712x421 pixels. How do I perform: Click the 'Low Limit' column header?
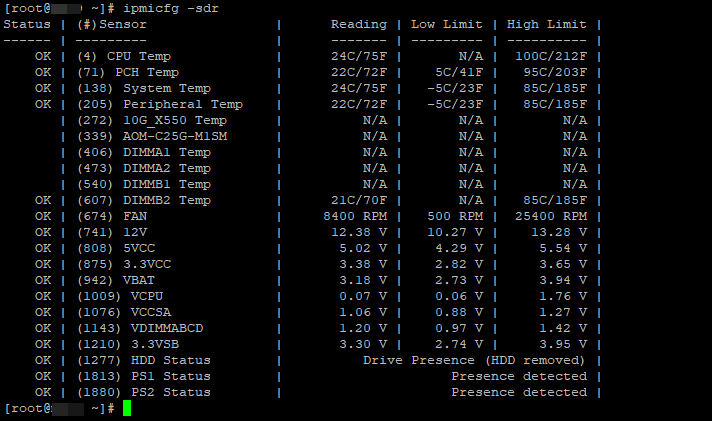447,24
